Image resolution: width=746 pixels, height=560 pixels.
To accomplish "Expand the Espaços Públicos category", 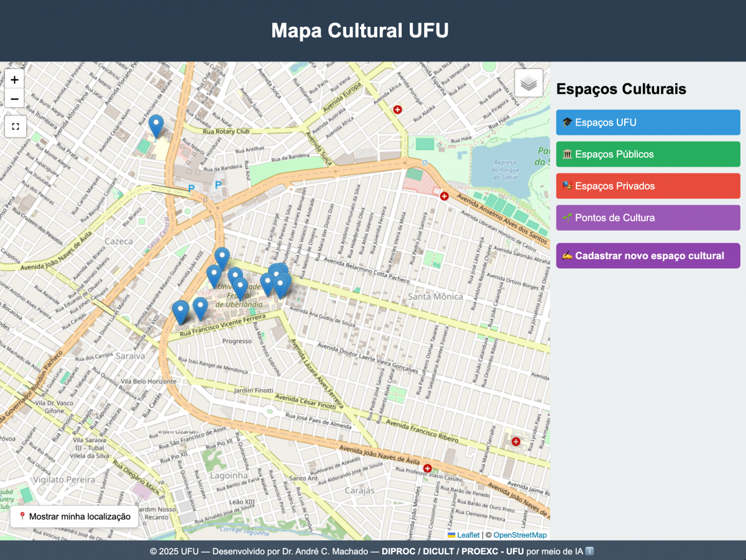I will (x=648, y=154).
